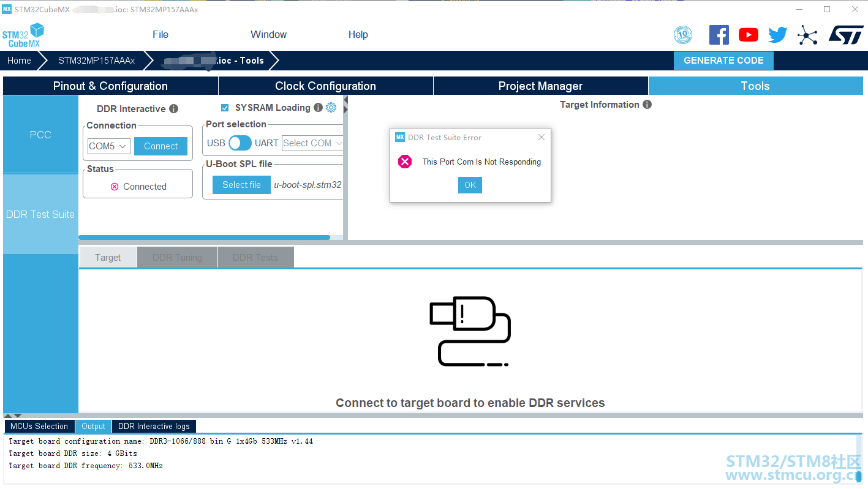Click the STM32MP157AAAx breadcrumb
Viewport: 868px width, 489px height.
(96, 61)
